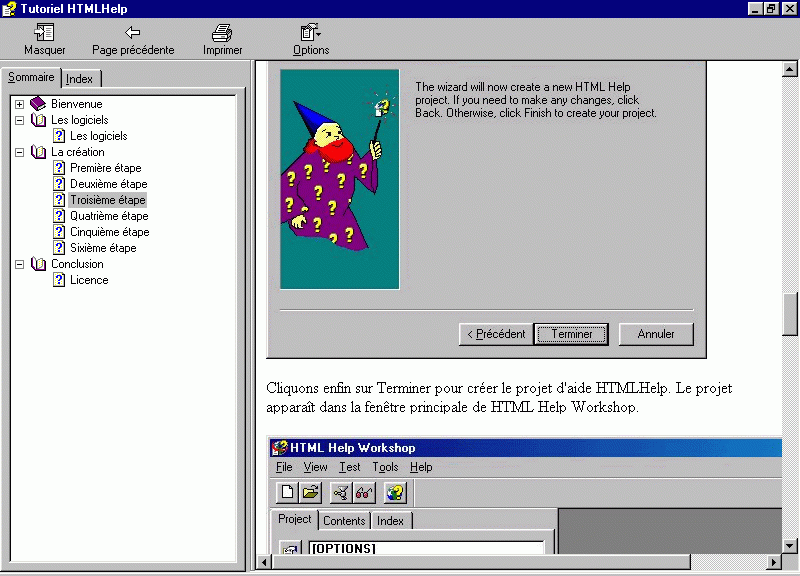Click the Bienvenue closed book icon

pyautogui.click(x=38, y=104)
